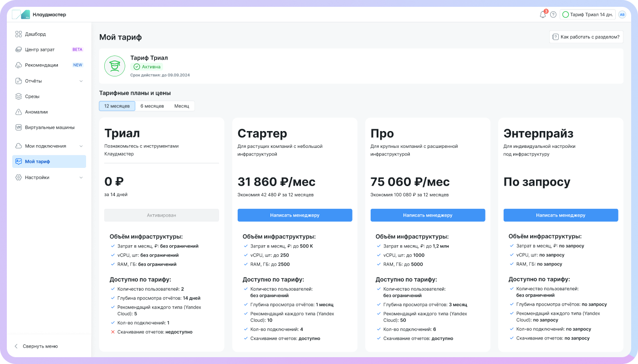Switch billing period to 6 месяцев

[x=152, y=106]
